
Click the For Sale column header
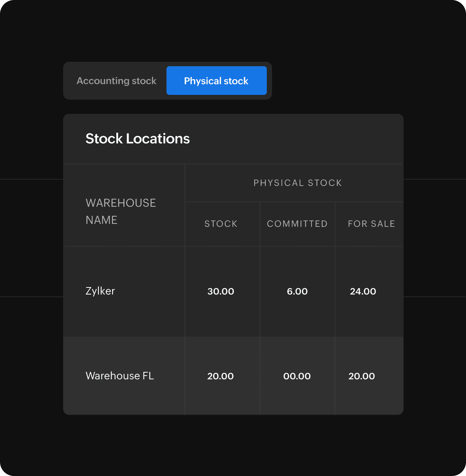(371, 224)
